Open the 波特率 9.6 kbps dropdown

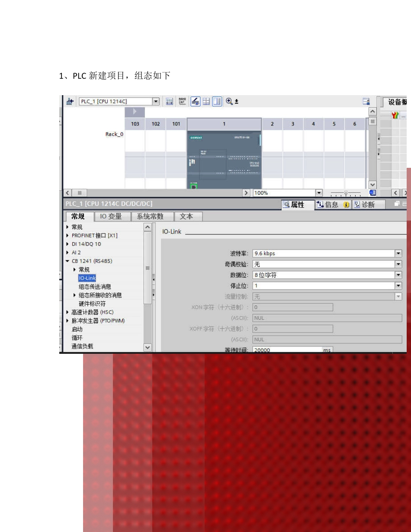398,253
